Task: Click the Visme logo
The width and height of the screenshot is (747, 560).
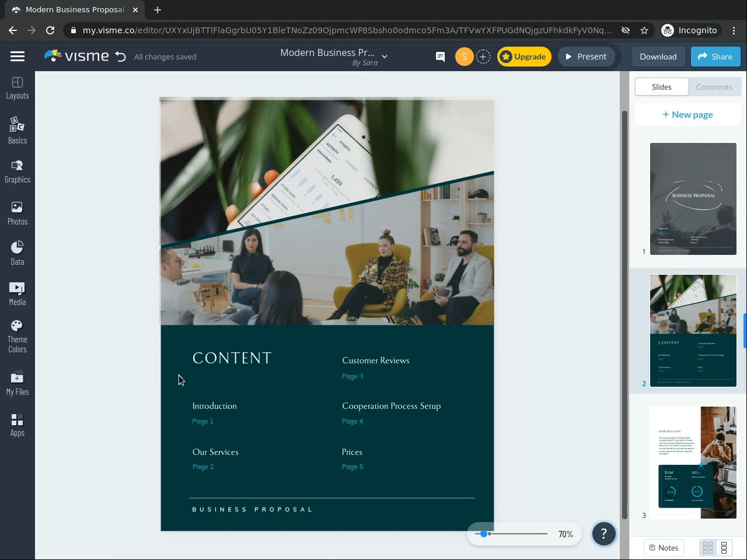Action: (x=76, y=56)
